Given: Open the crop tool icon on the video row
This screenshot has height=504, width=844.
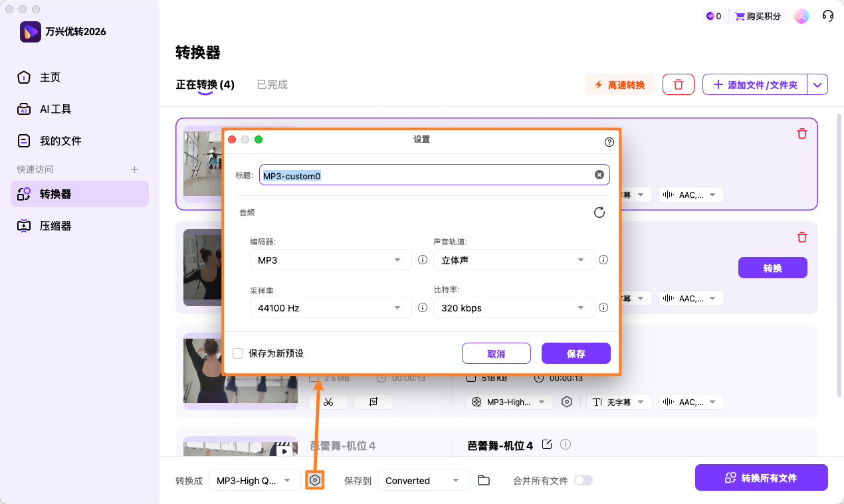Looking at the screenshot, I should (x=373, y=401).
